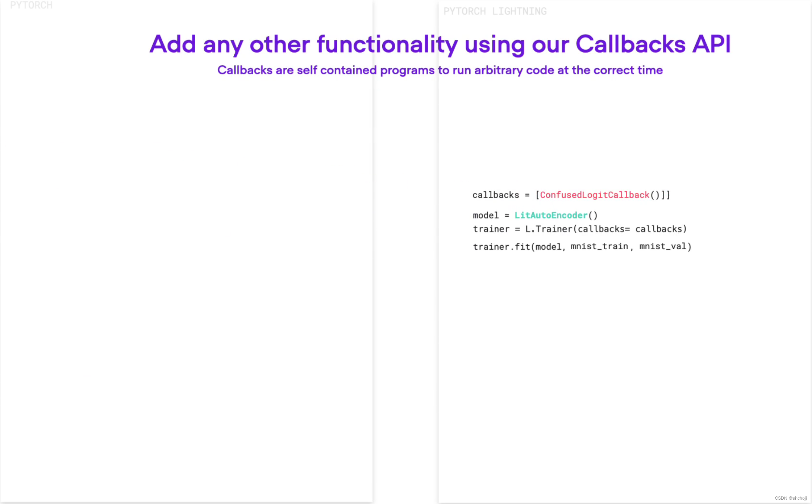
Task: Click the mnist_train argument
Action: [x=599, y=246]
